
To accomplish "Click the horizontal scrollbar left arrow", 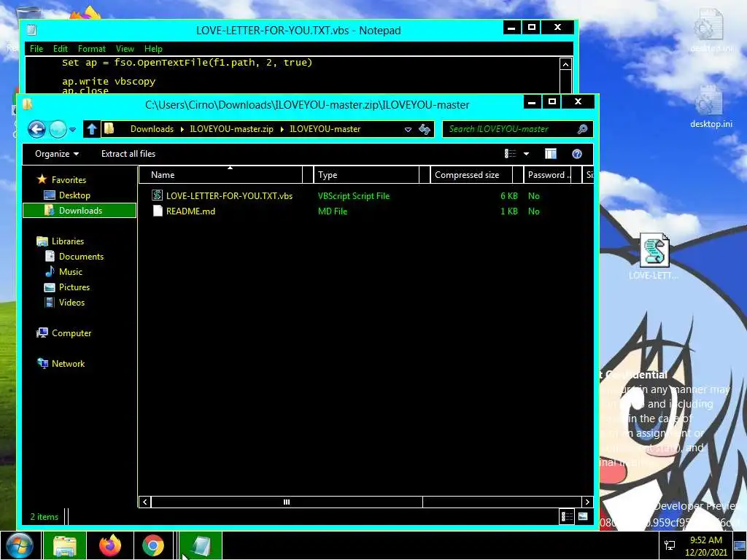I will point(145,502).
